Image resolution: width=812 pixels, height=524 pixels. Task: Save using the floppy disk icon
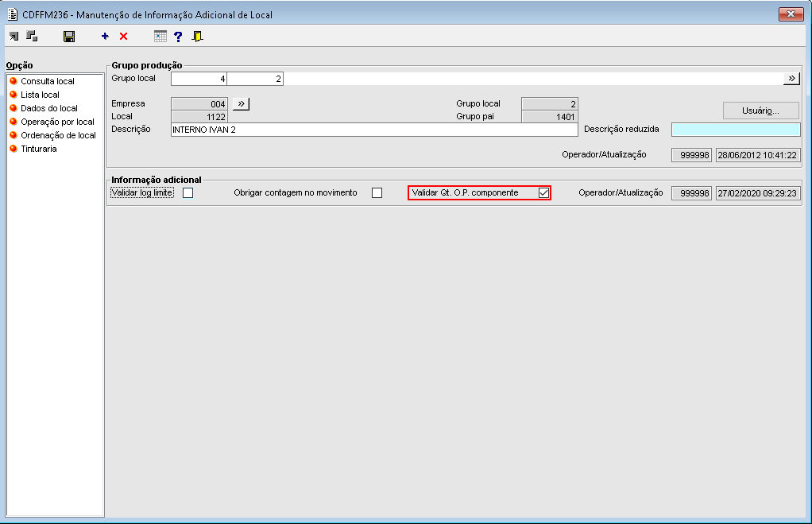pos(69,37)
